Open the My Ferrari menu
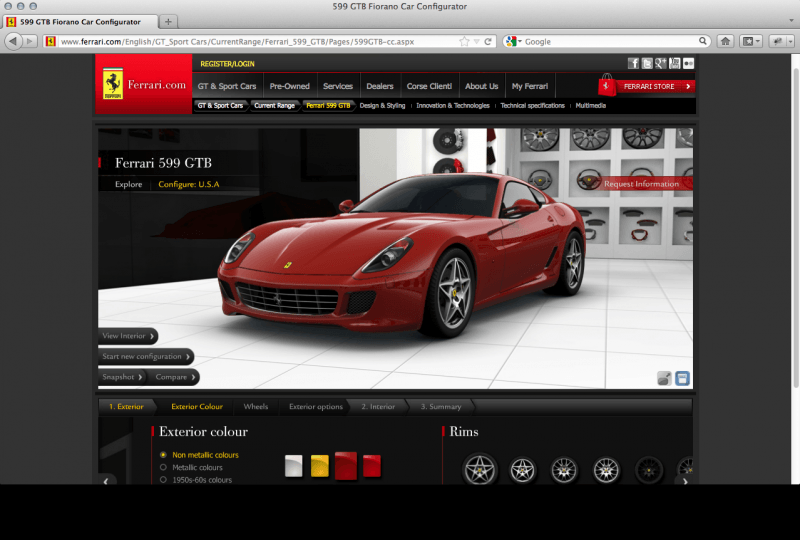 [x=530, y=86]
